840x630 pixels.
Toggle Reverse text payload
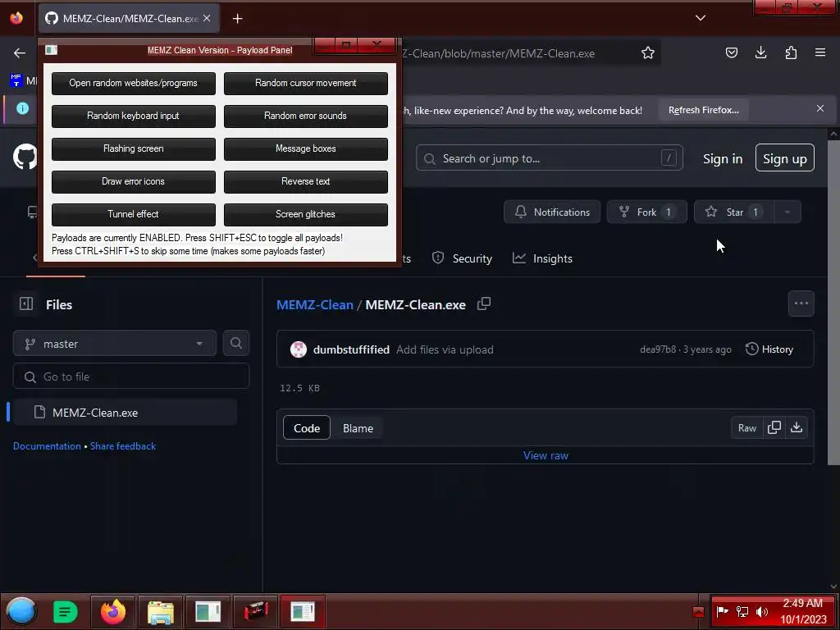pos(305,181)
